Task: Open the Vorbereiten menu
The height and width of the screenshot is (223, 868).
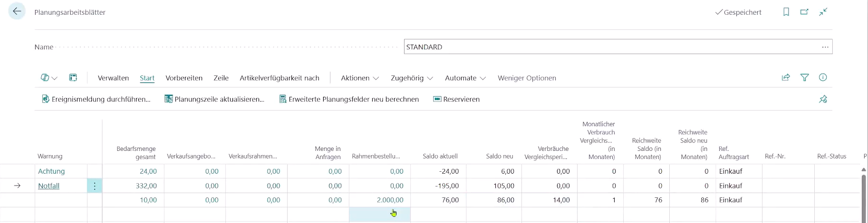Action: coord(184,78)
